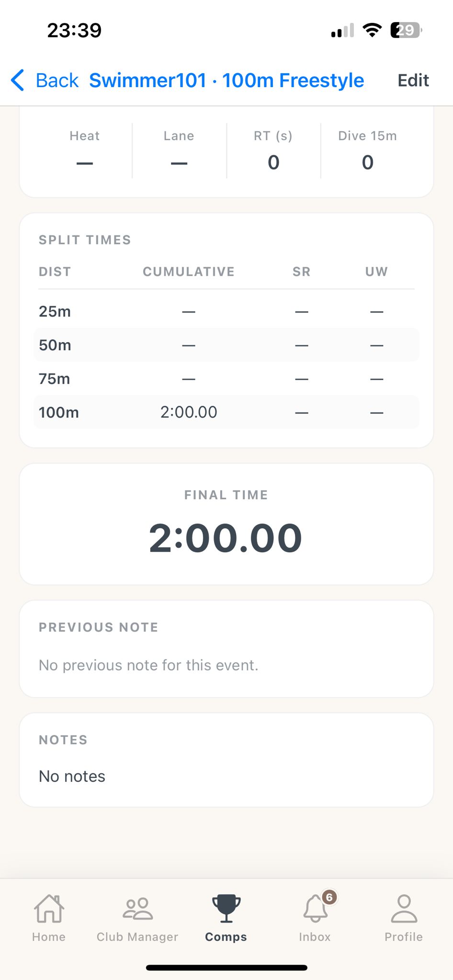Tap the Dive 15m value

point(367,163)
